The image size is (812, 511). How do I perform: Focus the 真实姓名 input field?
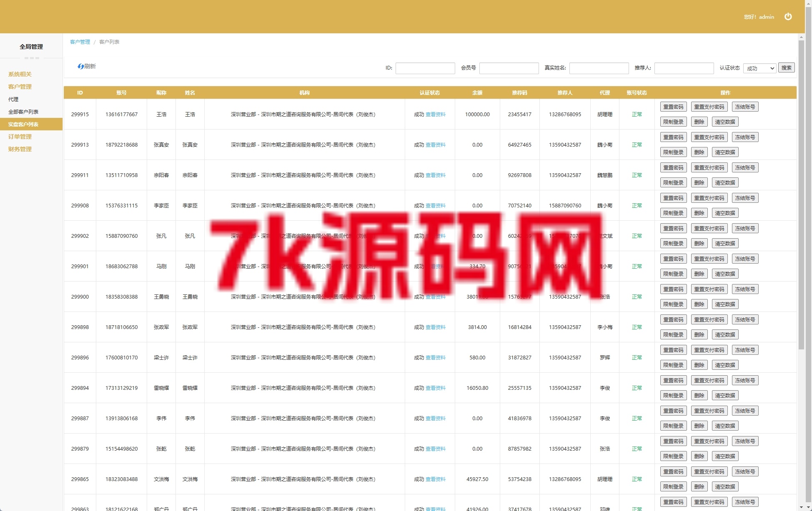click(599, 68)
